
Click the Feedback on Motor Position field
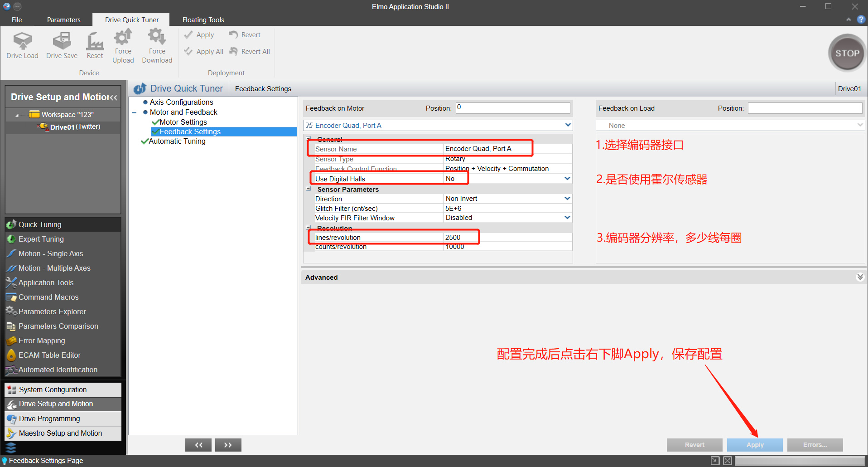pyautogui.click(x=512, y=107)
